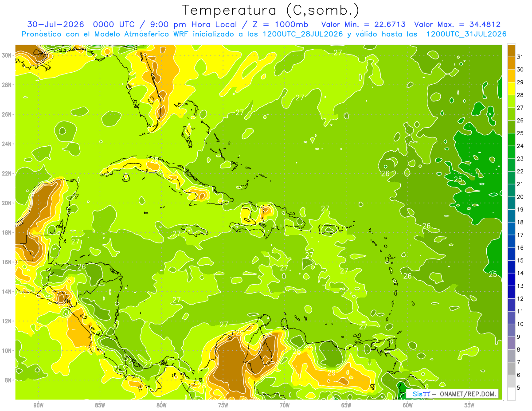Click the 70W longitude label
This screenshot has width=532, height=411.
pos(285,405)
